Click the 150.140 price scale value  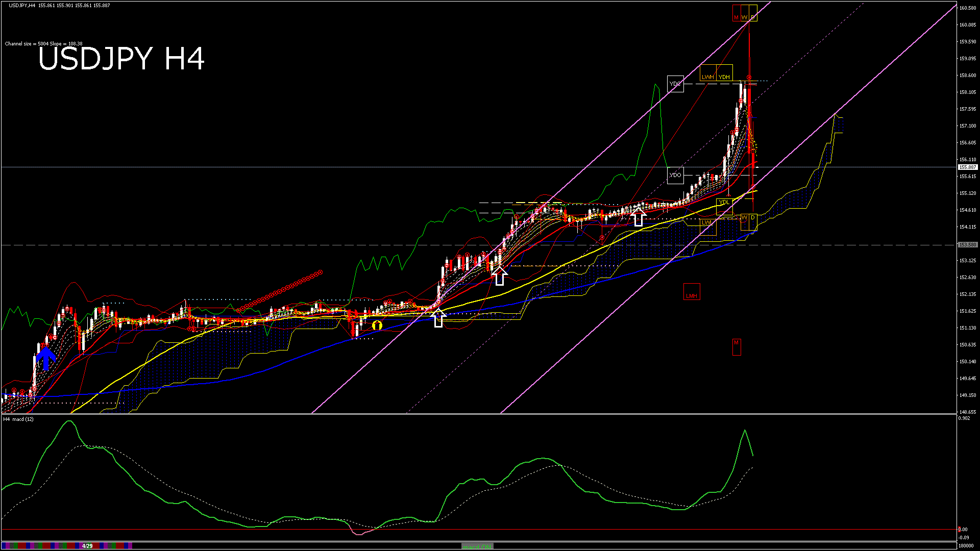(x=968, y=362)
